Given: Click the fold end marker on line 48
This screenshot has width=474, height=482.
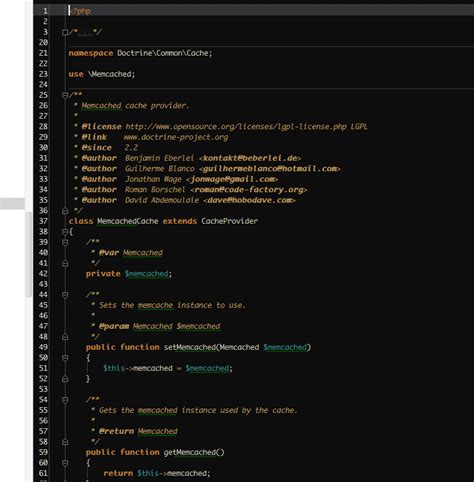Looking at the screenshot, I should 65,337.
